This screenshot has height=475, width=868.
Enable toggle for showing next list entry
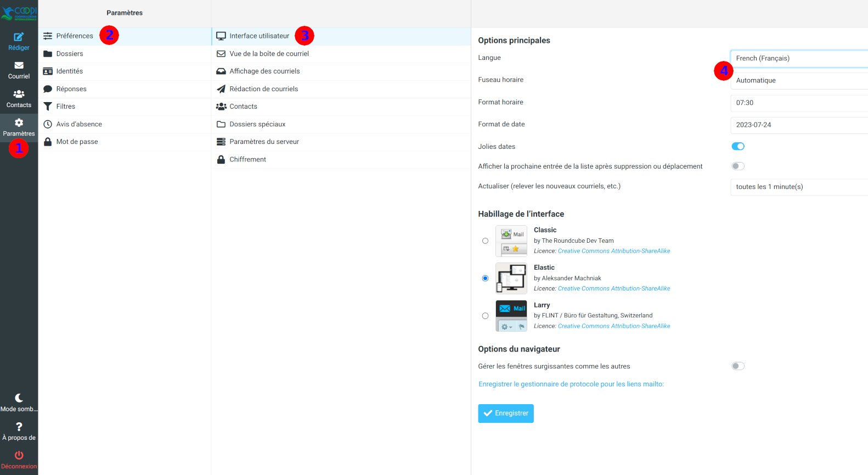point(738,166)
